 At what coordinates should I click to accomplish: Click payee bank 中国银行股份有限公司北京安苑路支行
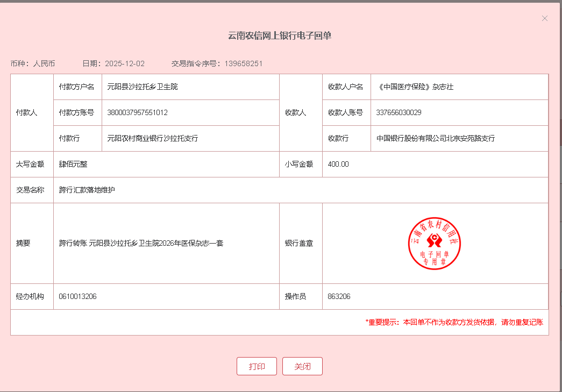click(x=436, y=138)
